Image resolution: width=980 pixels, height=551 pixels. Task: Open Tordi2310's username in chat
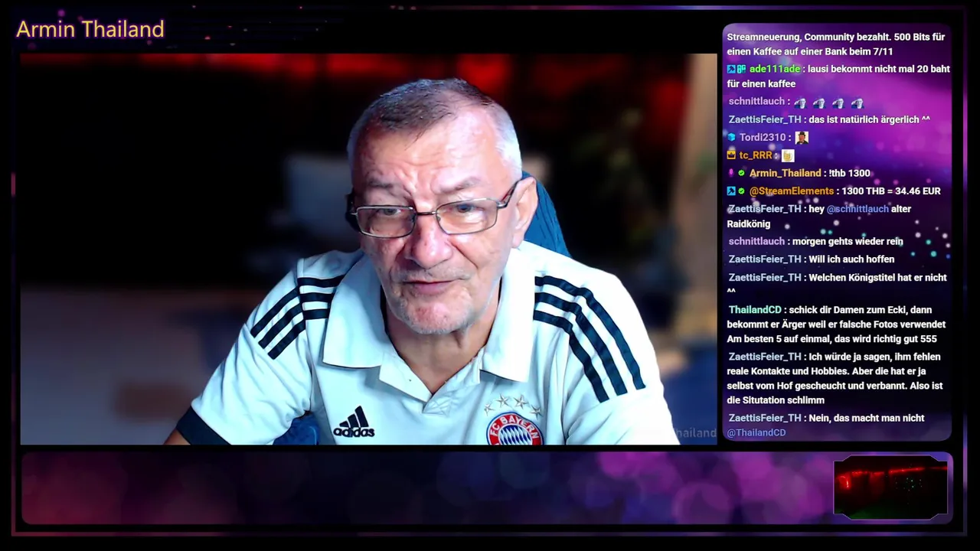(763, 138)
